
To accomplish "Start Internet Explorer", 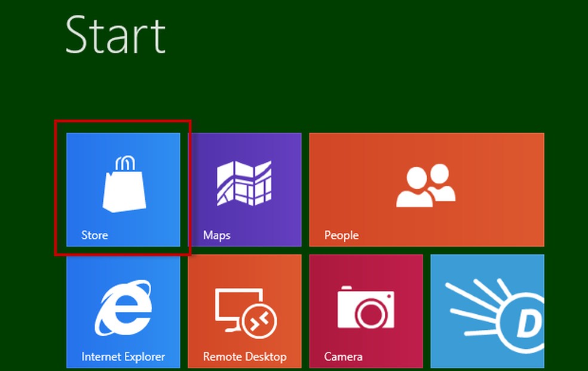I will tap(122, 311).
